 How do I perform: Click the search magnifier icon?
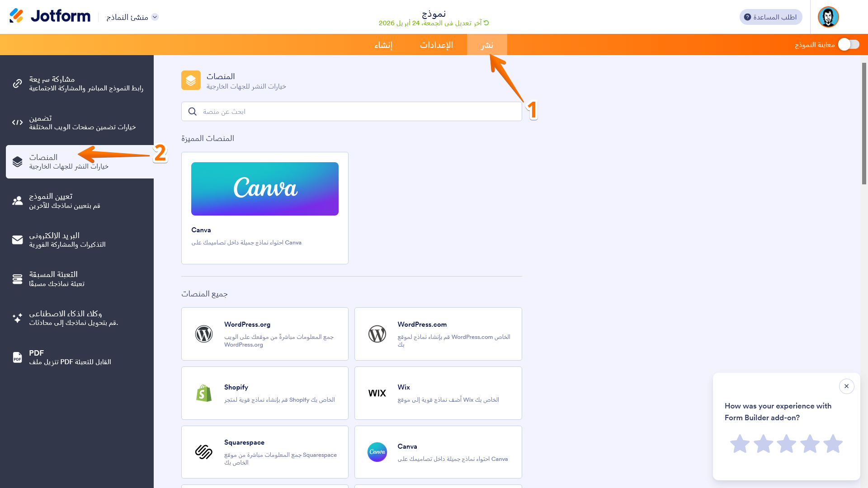tap(193, 112)
